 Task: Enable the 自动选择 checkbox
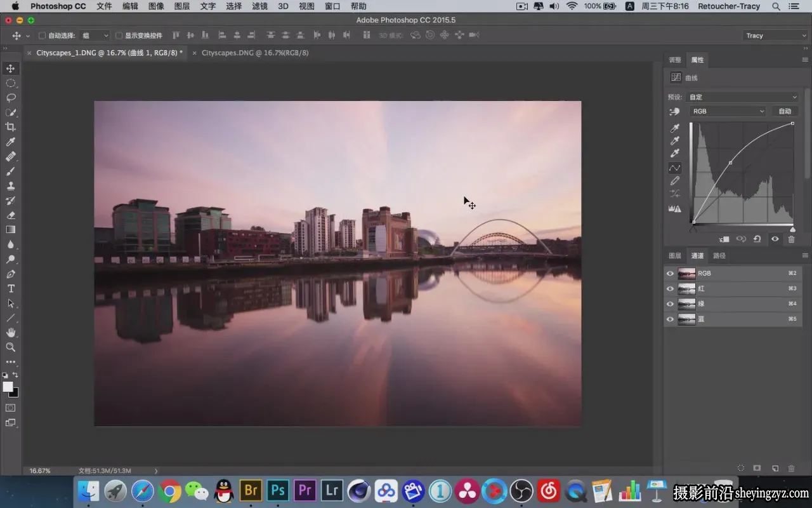point(43,36)
